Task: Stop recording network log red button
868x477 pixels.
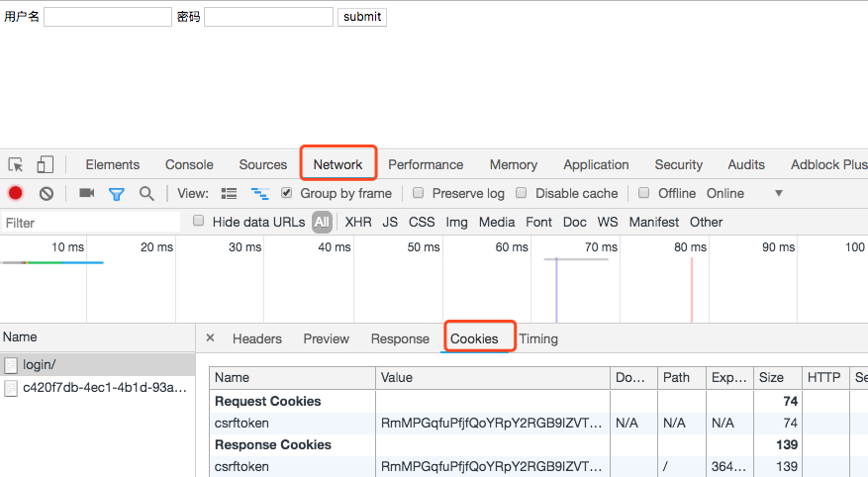Action: (x=16, y=194)
